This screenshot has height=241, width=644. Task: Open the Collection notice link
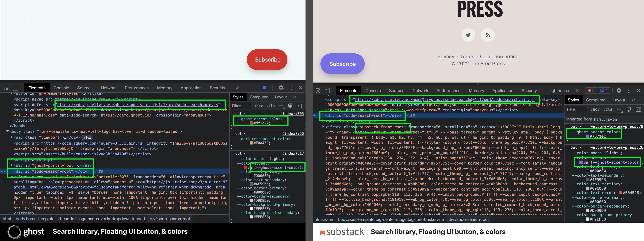click(499, 57)
